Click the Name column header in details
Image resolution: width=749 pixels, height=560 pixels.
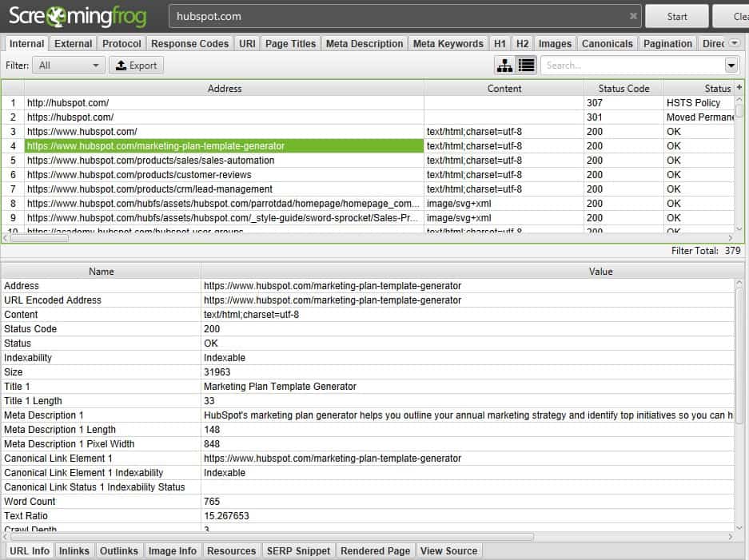[x=102, y=271]
